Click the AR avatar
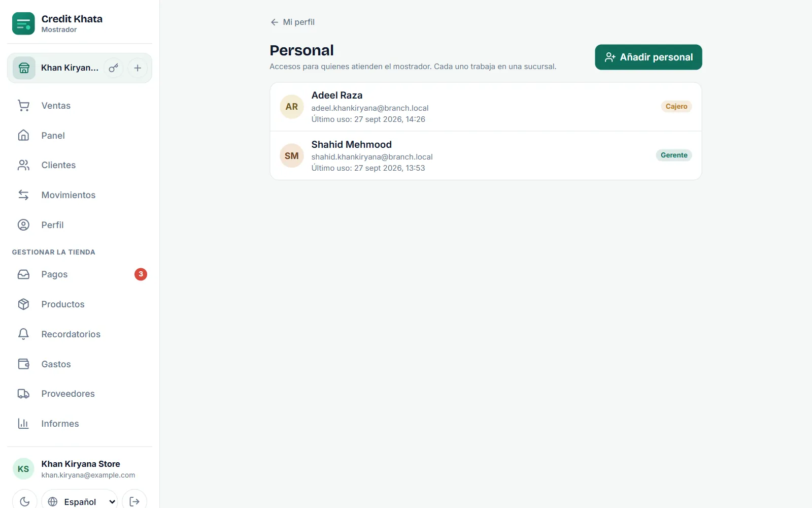Image resolution: width=812 pixels, height=508 pixels. click(292, 107)
